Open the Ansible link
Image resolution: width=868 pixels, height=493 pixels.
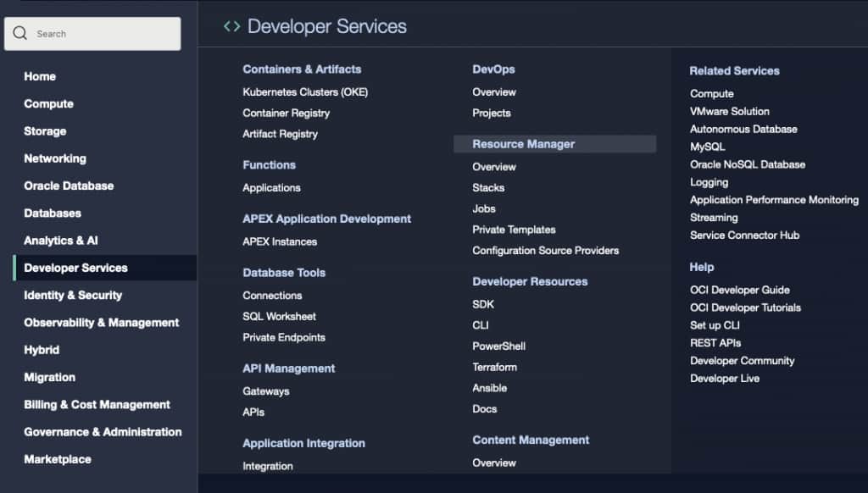coord(490,389)
